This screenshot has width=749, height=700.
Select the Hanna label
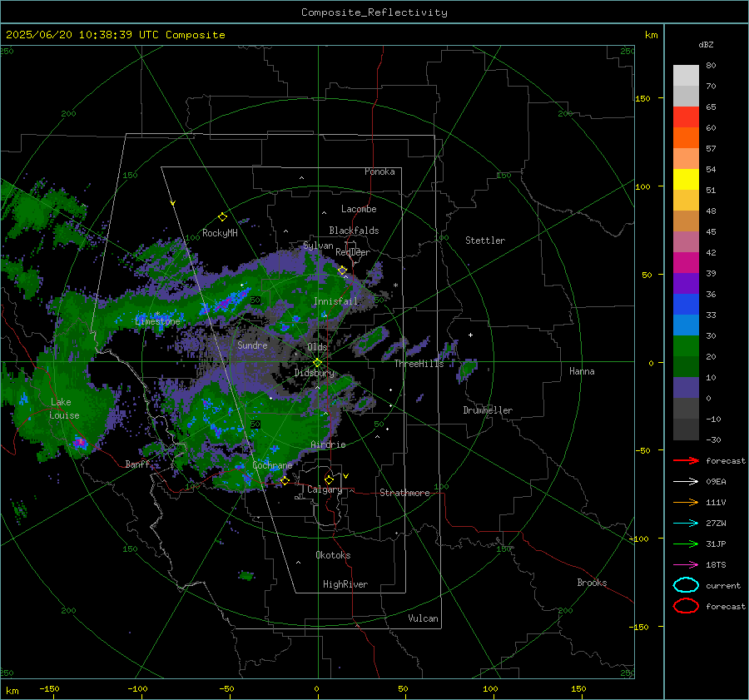pyautogui.click(x=582, y=371)
